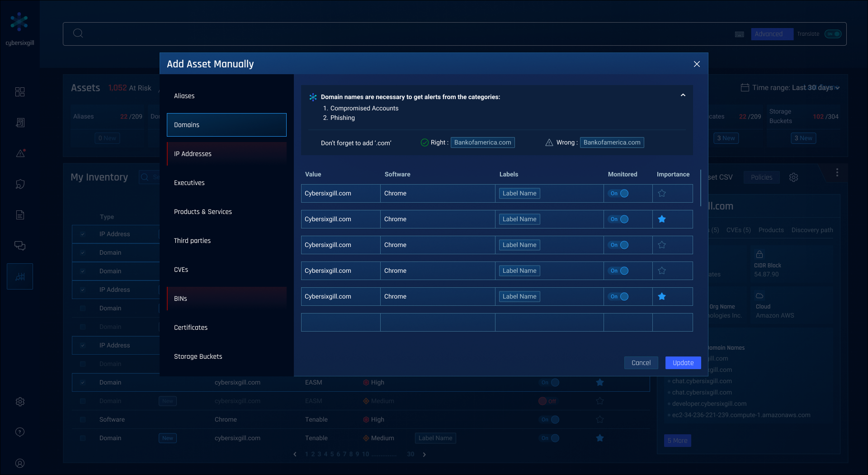Select Products & Services asset type
The width and height of the screenshot is (868, 475).
click(226, 212)
